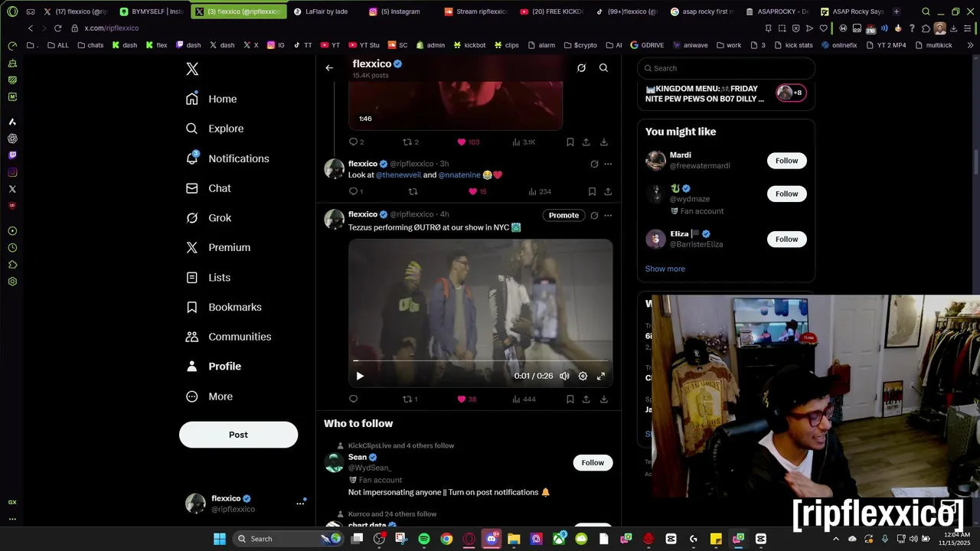Reply to the Tezzus post

(x=353, y=399)
